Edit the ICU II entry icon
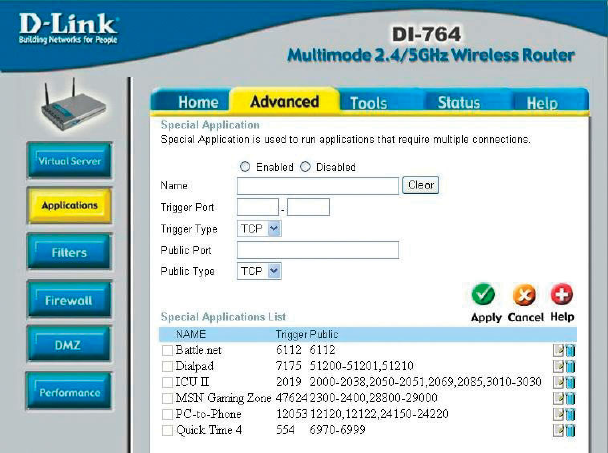The height and width of the screenshot is (453, 608). 558,382
